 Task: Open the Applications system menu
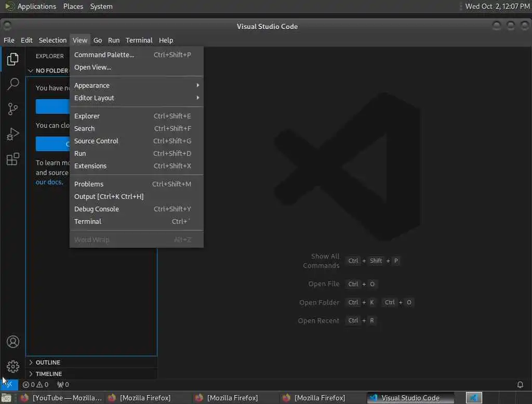click(31, 6)
